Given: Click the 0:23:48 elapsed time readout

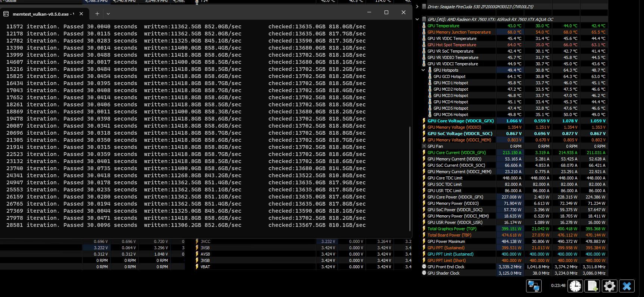Looking at the screenshot, I should [x=558, y=286].
